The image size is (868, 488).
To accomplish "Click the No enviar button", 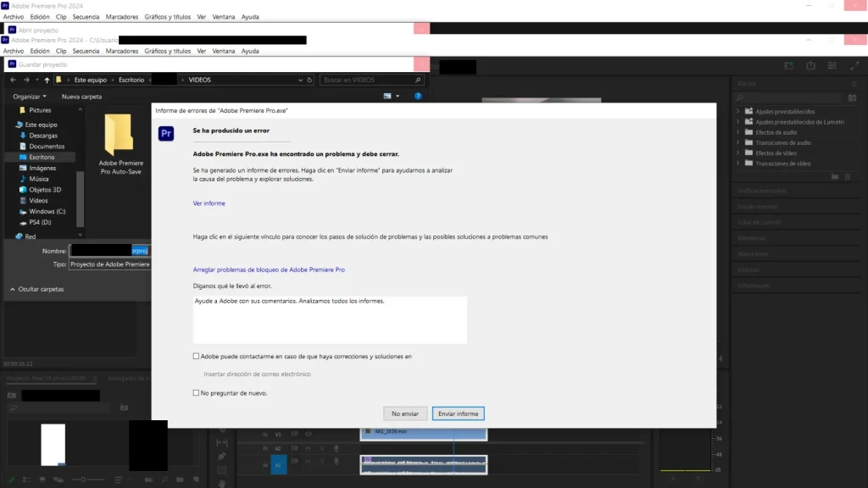I will click(404, 413).
